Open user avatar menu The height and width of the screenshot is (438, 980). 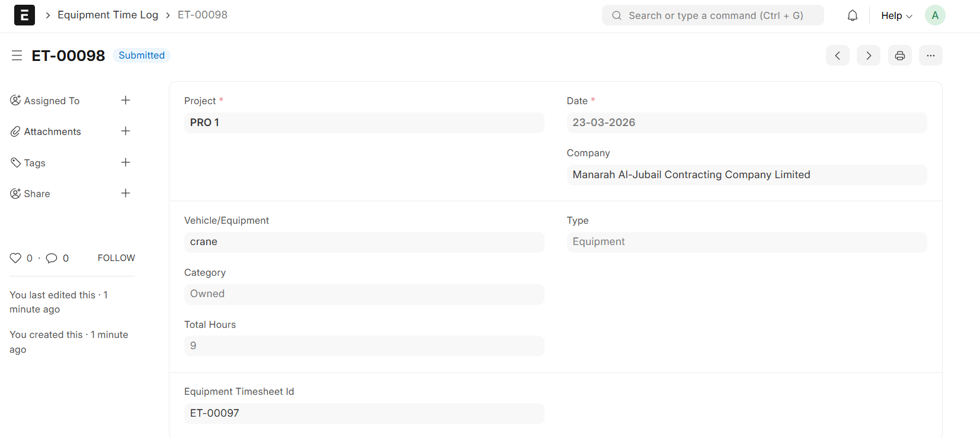pos(934,15)
